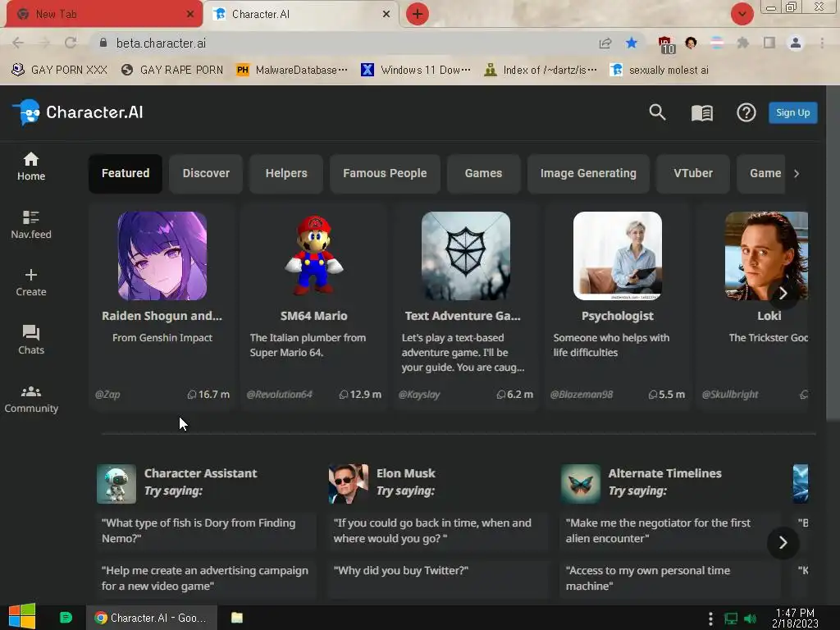Viewport: 840px width, 630px height.
Task: Show hidden tray icons overflow dots
Action: [710, 619]
